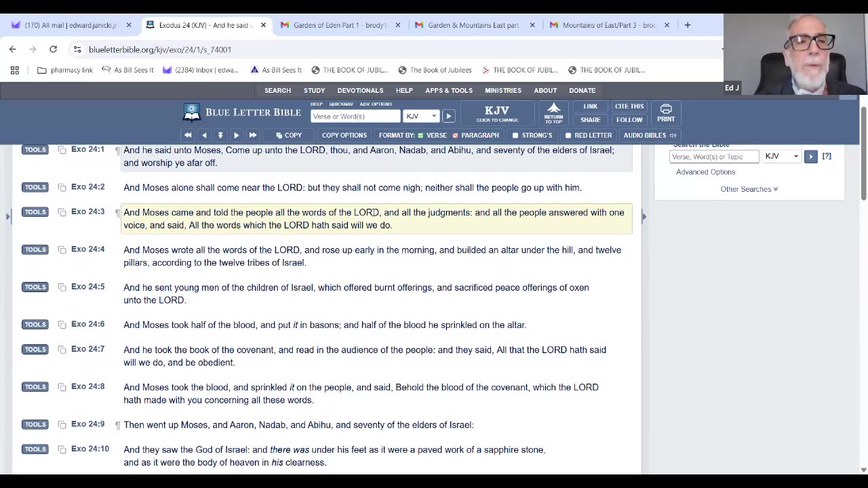This screenshot has height=488, width=868.
Task: Open a new browser tab
Action: pos(687,25)
